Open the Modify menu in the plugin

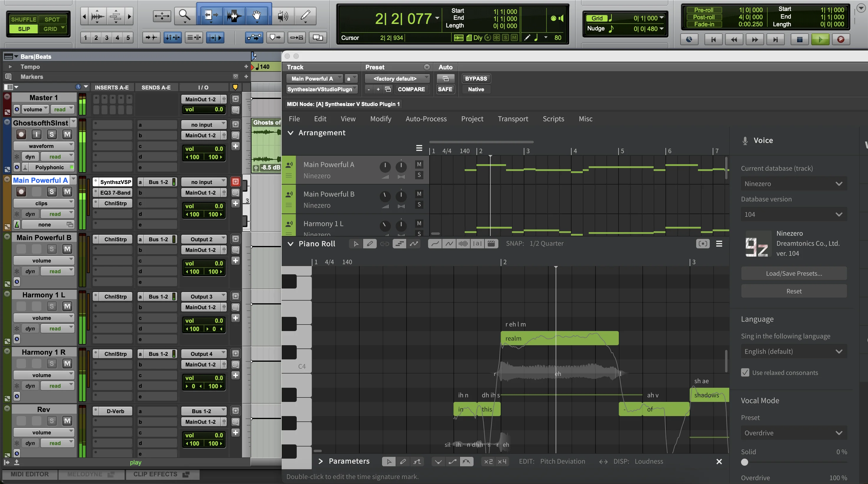click(x=381, y=119)
